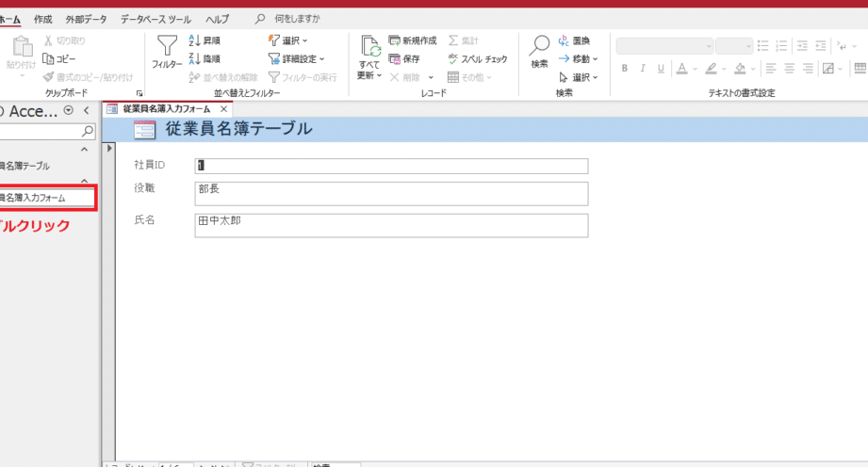Screen dimensions: 868x467
Task: Close the 従業員名簿入力フォーム document tab
Action: click(x=223, y=109)
